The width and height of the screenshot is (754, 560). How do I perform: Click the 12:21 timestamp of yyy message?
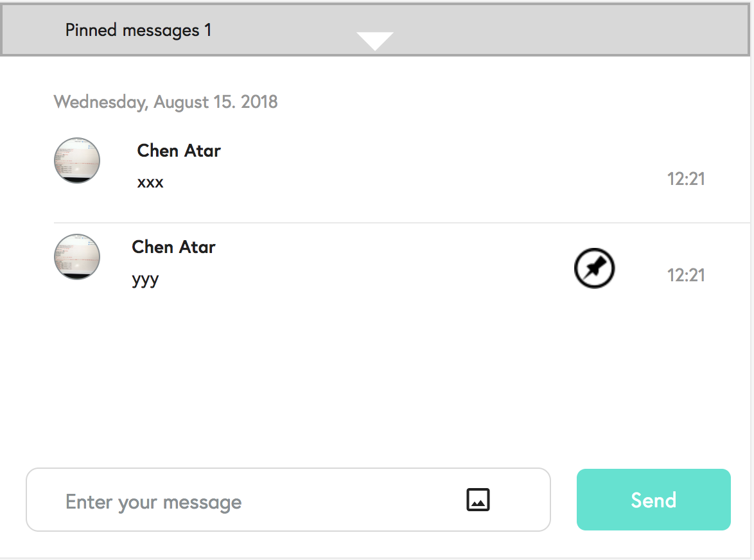pos(686,276)
